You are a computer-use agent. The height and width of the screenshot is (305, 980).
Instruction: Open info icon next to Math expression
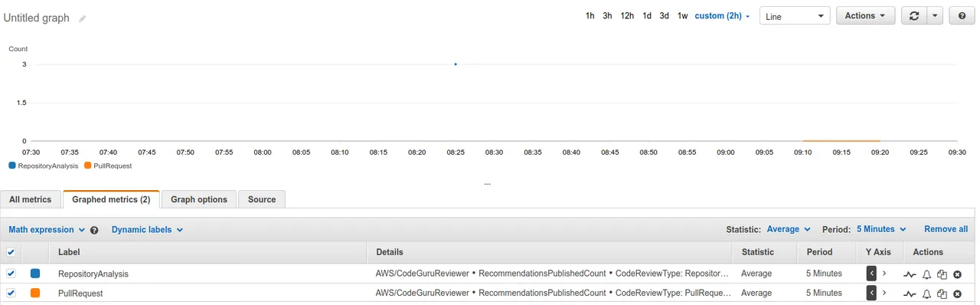pyautogui.click(x=94, y=230)
